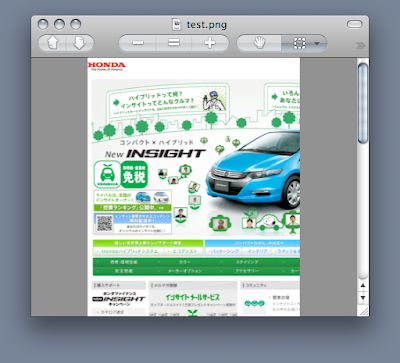
Task: Click the green 免税 badge
Action: pyautogui.click(x=134, y=175)
